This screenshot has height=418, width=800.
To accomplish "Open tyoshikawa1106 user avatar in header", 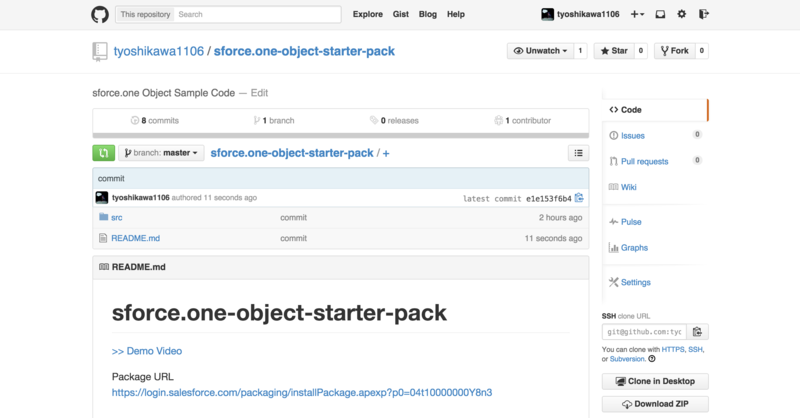I will coord(547,14).
